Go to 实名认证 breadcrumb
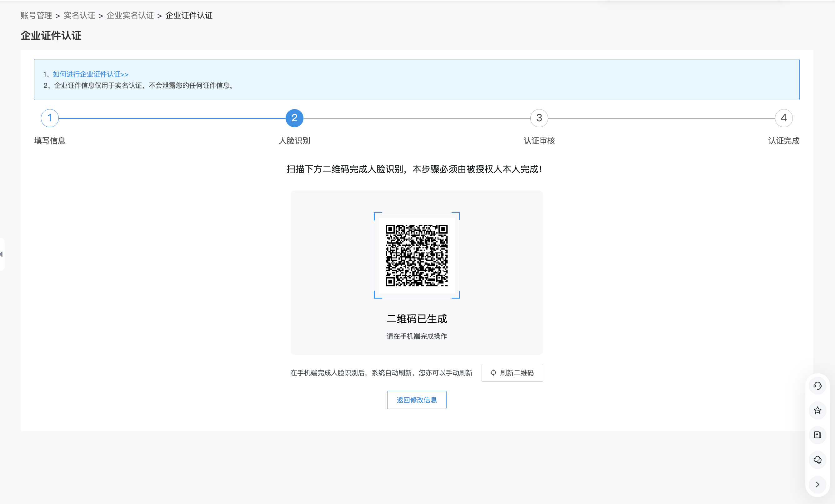Image resolution: width=835 pixels, height=504 pixels. pos(79,15)
